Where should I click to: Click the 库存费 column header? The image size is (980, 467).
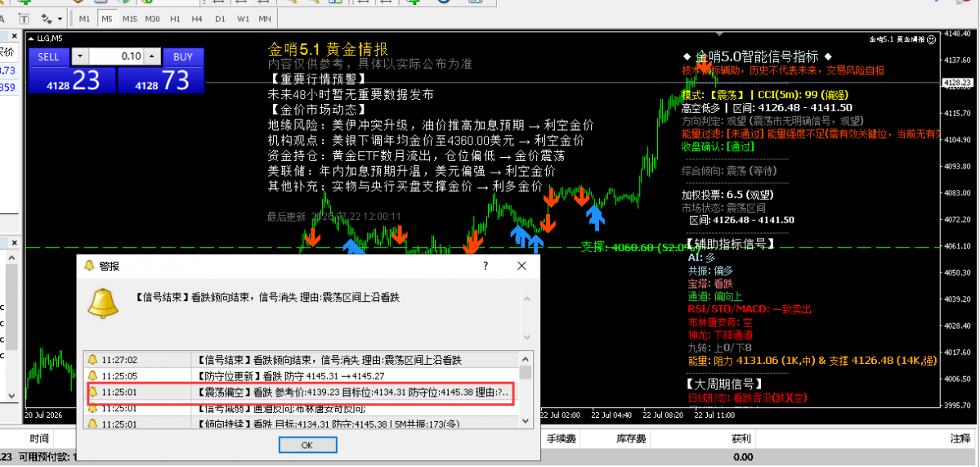click(x=631, y=439)
